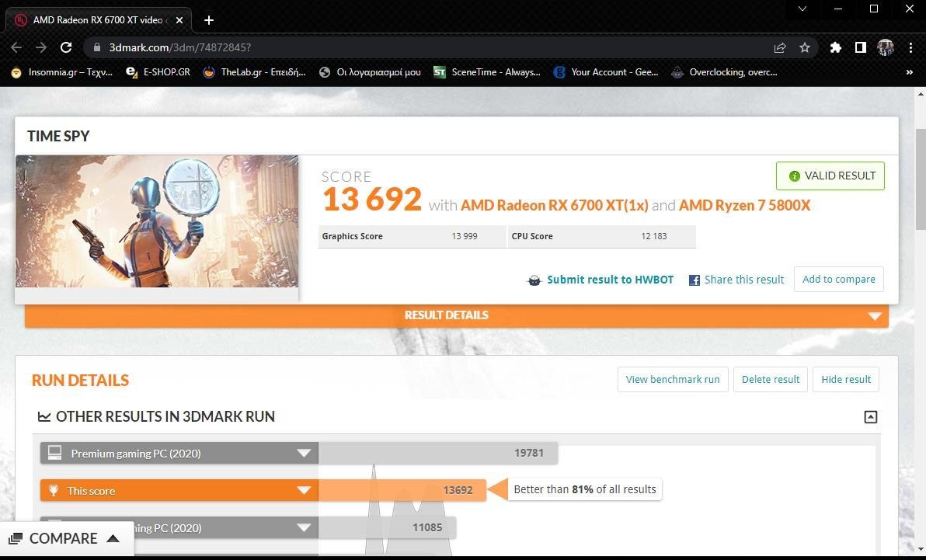Click Delete result button
This screenshot has height=560, width=926.
771,379
